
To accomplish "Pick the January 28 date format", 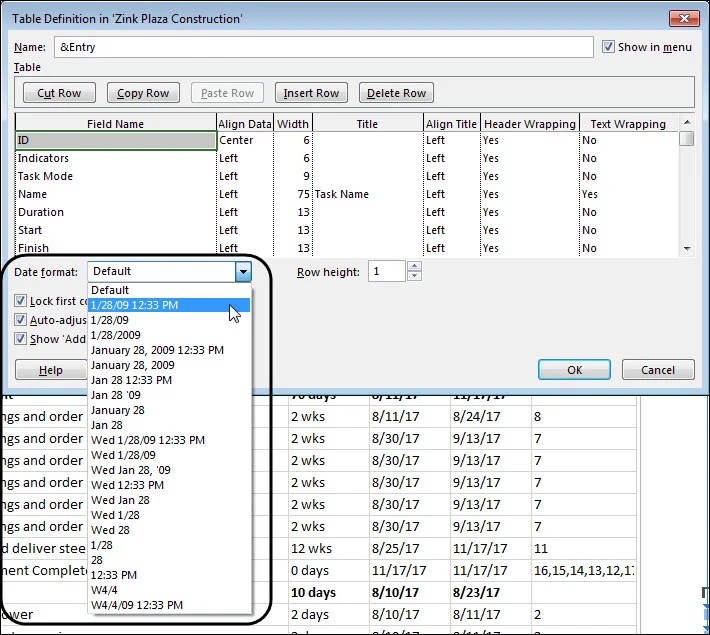I will point(169,410).
